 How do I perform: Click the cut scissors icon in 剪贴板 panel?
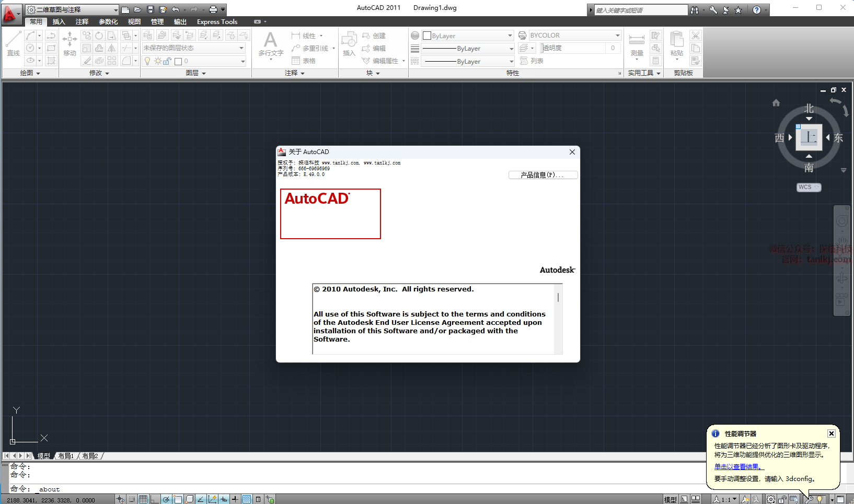tap(695, 36)
